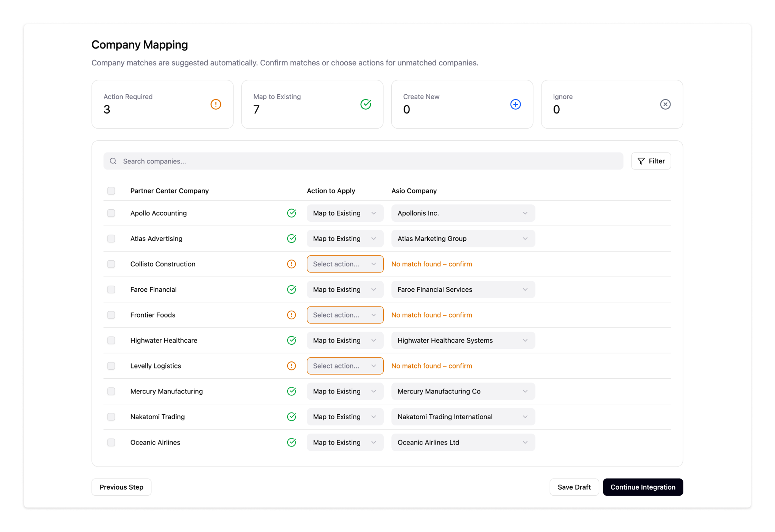Select the Action Required summary card
Screen dimensions: 775x532
point(162,104)
